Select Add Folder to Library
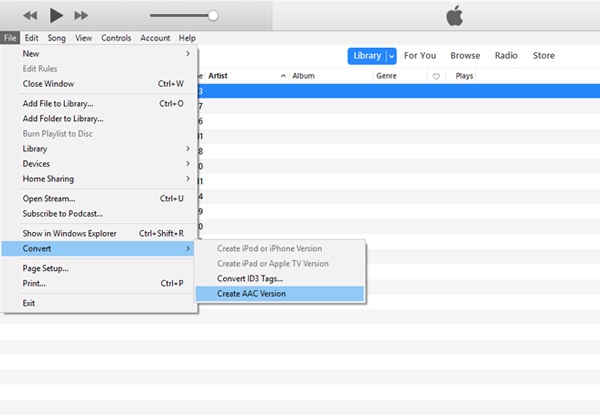The image size is (600, 416). (x=99, y=118)
